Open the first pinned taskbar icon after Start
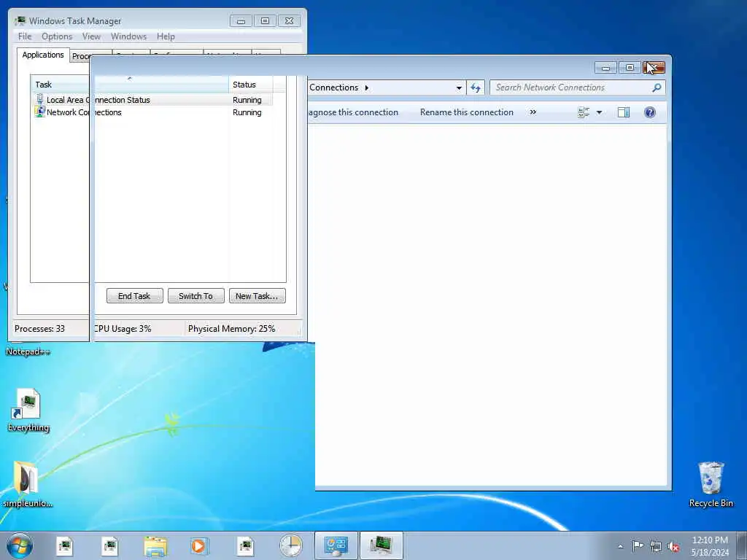Screen dimensions: 747x560 tap(64, 545)
